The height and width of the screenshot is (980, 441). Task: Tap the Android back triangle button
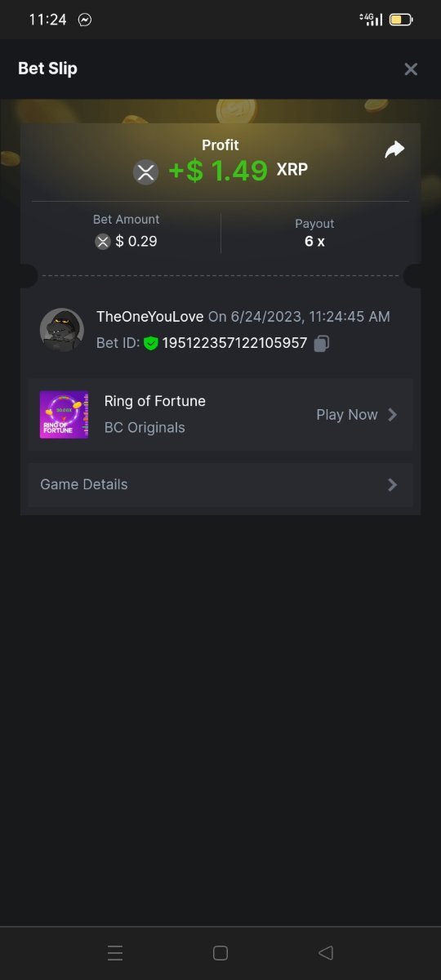(x=326, y=953)
